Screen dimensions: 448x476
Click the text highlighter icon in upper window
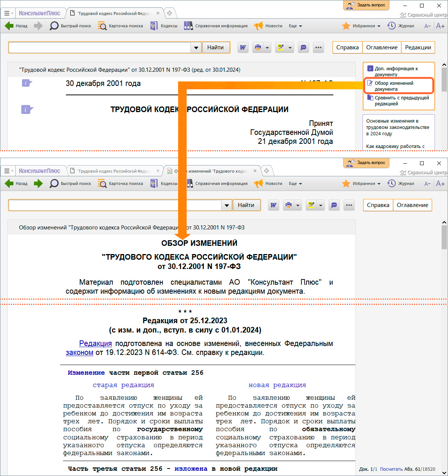pos(280,47)
